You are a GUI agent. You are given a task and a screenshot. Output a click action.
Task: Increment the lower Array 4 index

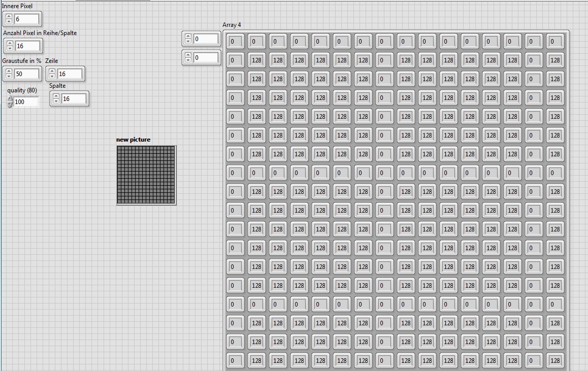click(x=188, y=55)
